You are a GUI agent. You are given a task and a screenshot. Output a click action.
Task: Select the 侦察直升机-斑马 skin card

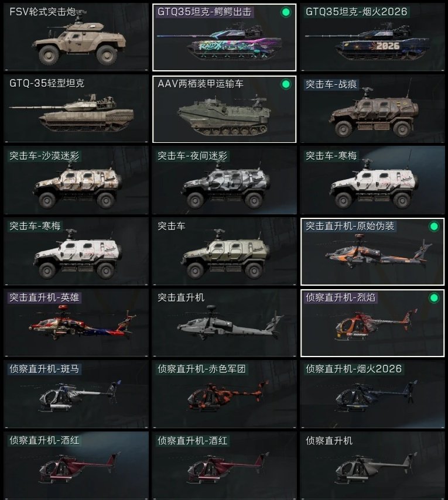pyautogui.click(x=76, y=394)
